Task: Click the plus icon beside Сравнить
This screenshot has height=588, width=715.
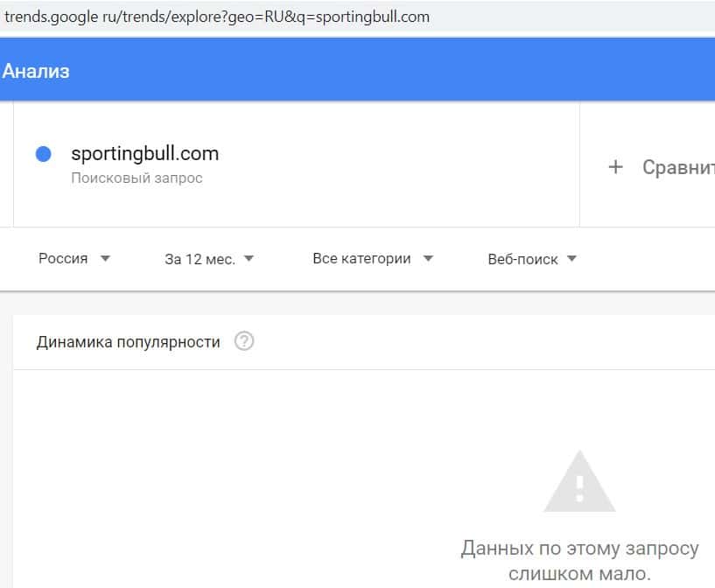Action: (x=615, y=167)
